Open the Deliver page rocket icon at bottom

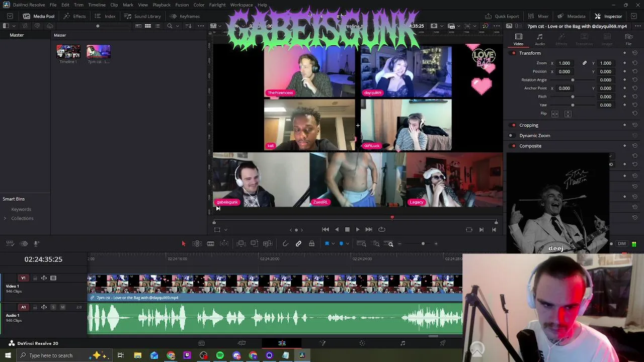[443, 343]
